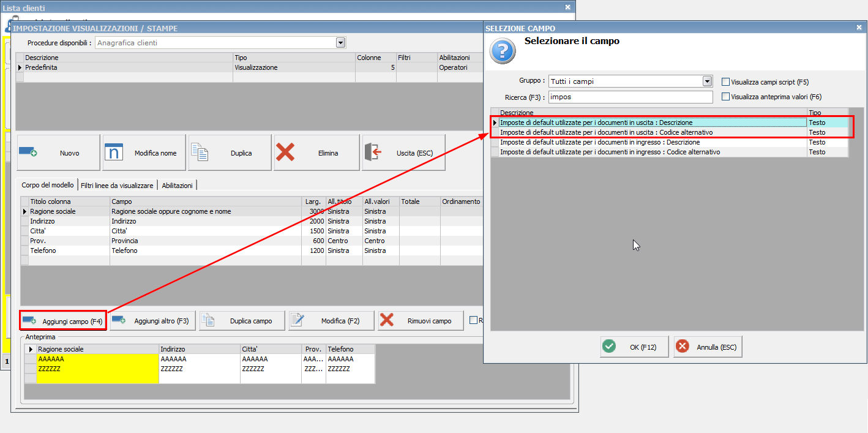This screenshot has height=433, width=868.
Task: Switch to Abilitazioni tab
Action: 177,185
